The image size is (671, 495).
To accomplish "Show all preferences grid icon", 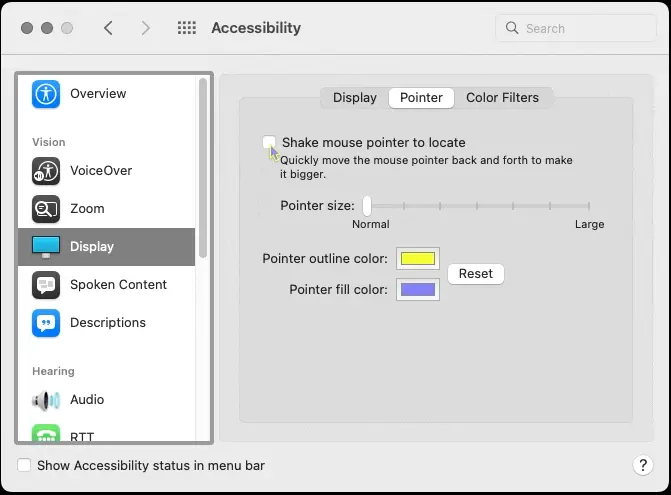I will (x=187, y=28).
